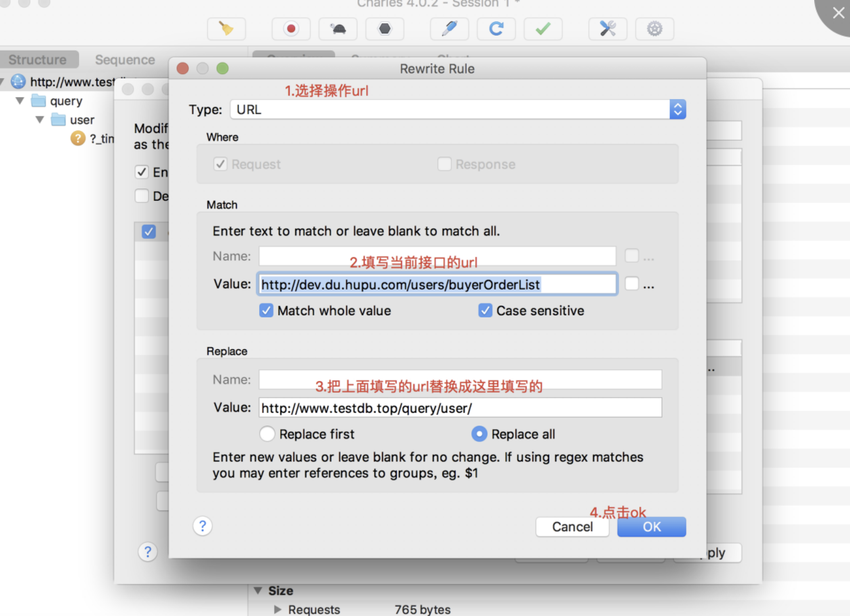Toggle breakpoints with the hexagon icon
The height and width of the screenshot is (616, 850).
pos(384,29)
